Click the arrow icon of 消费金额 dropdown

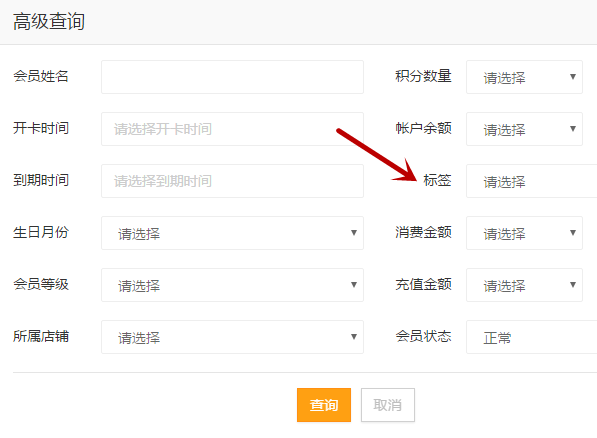tap(573, 233)
